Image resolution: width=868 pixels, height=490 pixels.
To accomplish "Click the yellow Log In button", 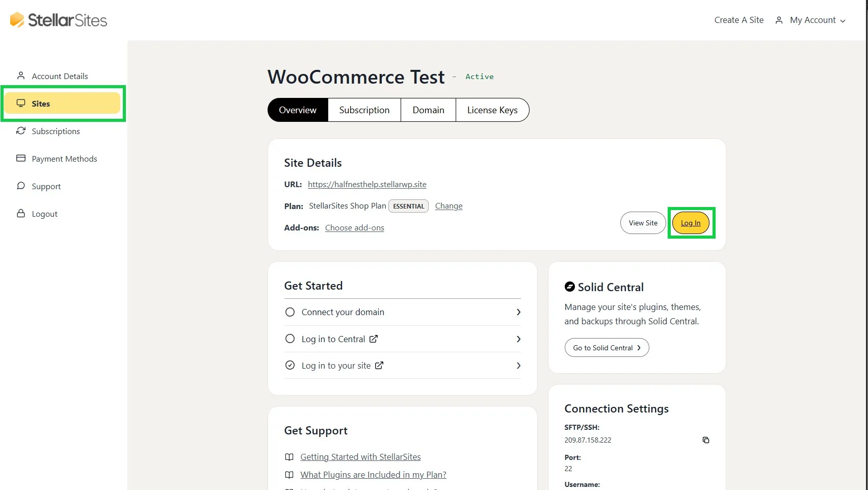I will coord(691,223).
